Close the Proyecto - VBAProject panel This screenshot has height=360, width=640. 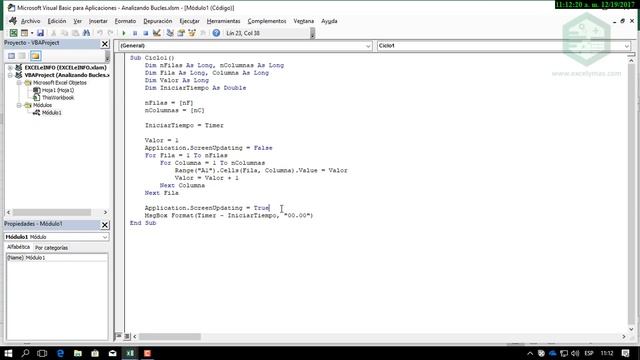coord(105,44)
